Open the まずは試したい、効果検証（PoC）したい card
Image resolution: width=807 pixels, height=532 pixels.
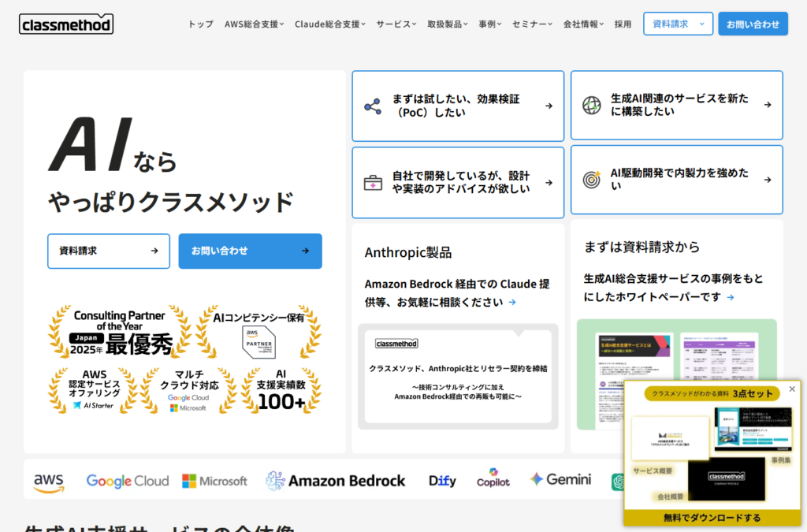[x=458, y=106]
